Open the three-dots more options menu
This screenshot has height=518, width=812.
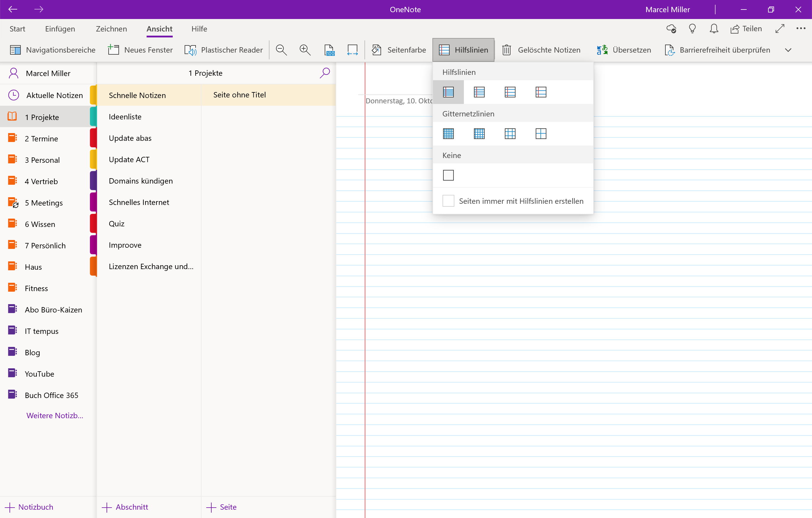pos(801,28)
